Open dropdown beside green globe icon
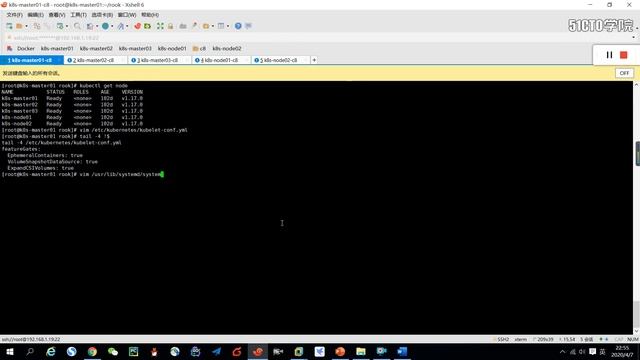 [x=112, y=27]
